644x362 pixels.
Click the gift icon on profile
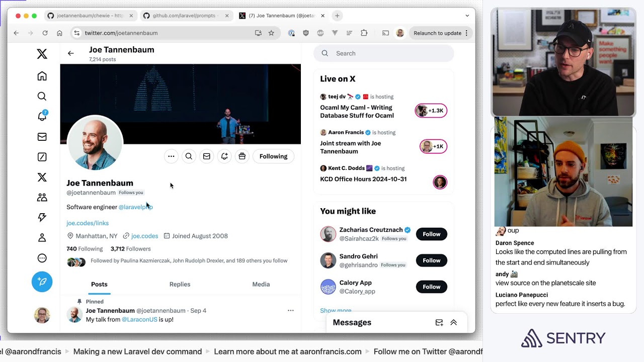pos(242,156)
